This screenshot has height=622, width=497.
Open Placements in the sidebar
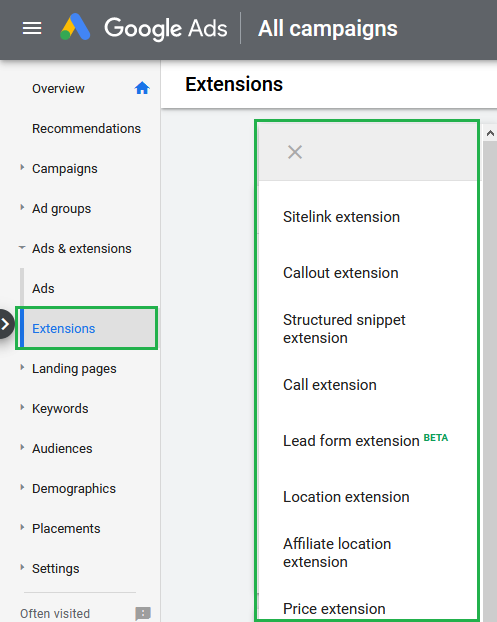(x=66, y=529)
